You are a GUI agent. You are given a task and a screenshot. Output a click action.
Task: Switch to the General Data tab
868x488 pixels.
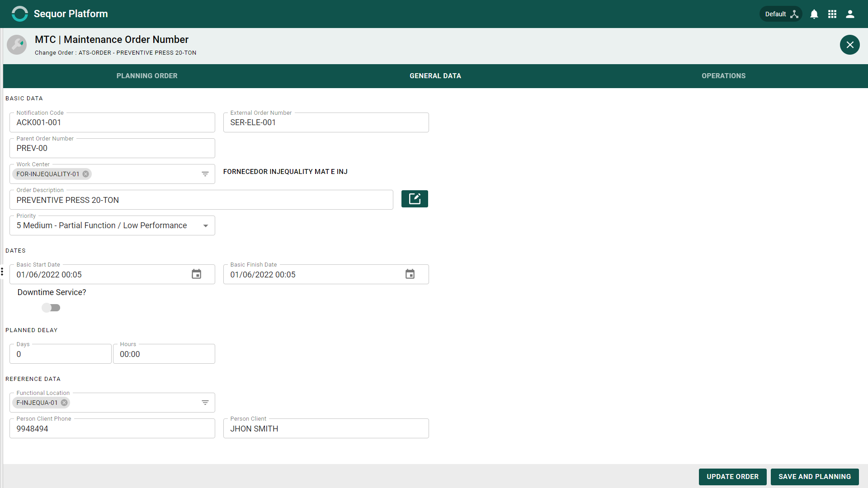tap(435, 76)
